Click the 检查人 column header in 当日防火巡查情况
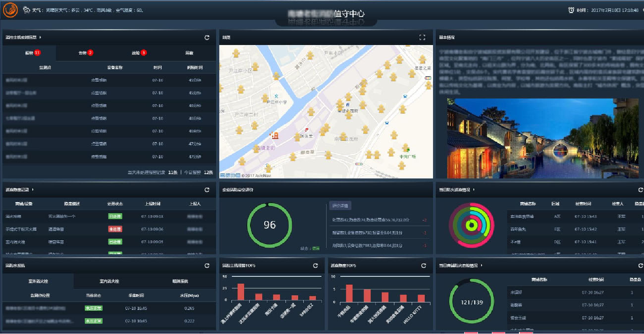The image size is (644, 334). (618, 204)
